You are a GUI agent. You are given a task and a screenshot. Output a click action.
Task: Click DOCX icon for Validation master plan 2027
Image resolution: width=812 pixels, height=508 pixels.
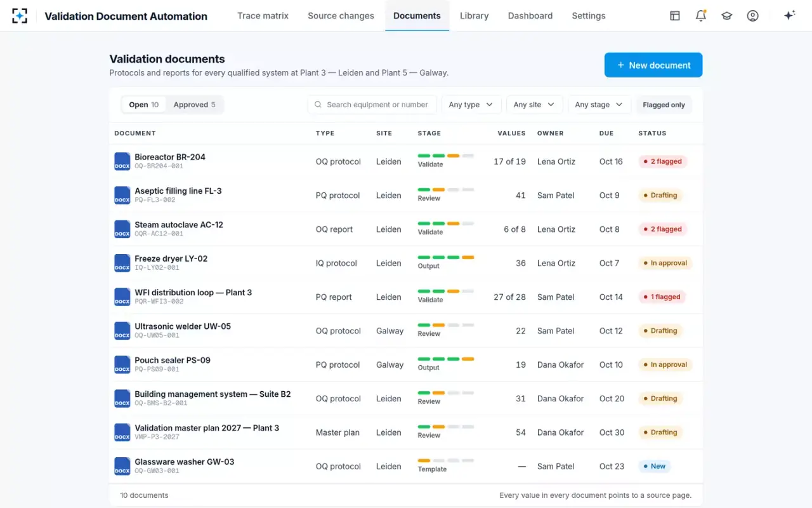pyautogui.click(x=122, y=432)
